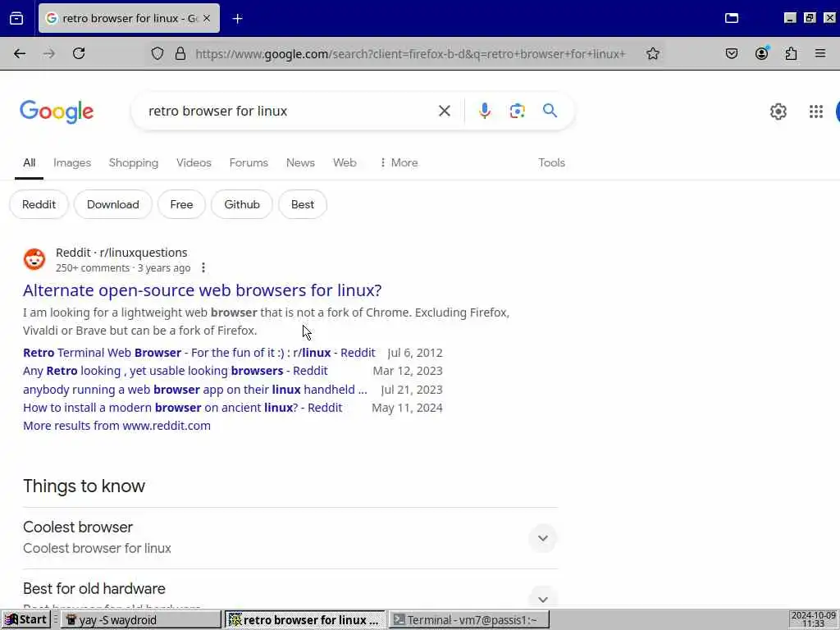Reload the current page
The image size is (840, 630).
click(x=79, y=53)
